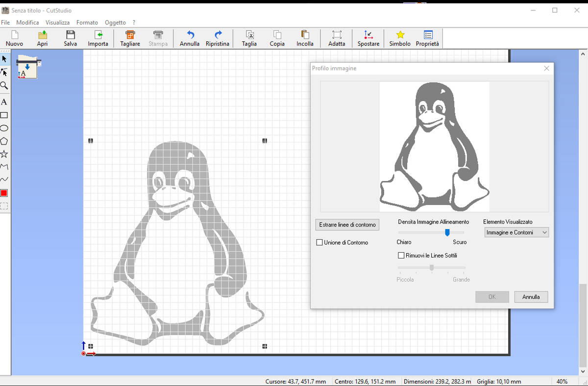The width and height of the screenshot is (588, 386).
Task: Close the Profilo immagine dialog
Action: (x=546, y=69)
